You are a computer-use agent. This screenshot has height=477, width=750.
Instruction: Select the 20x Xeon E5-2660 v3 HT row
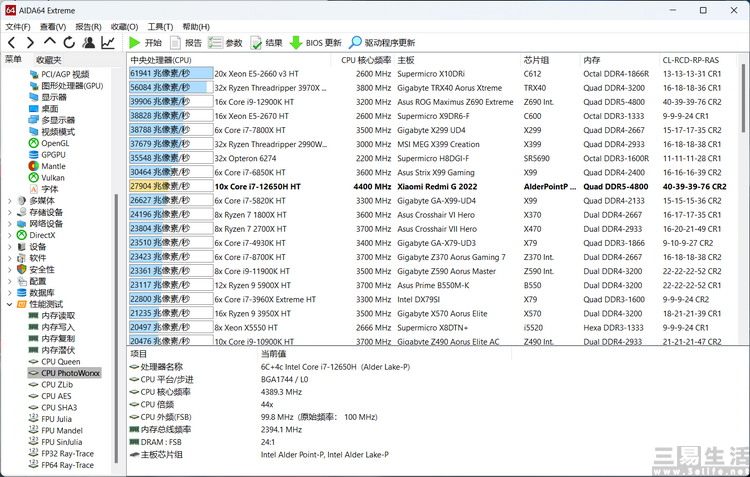[433, 74]
